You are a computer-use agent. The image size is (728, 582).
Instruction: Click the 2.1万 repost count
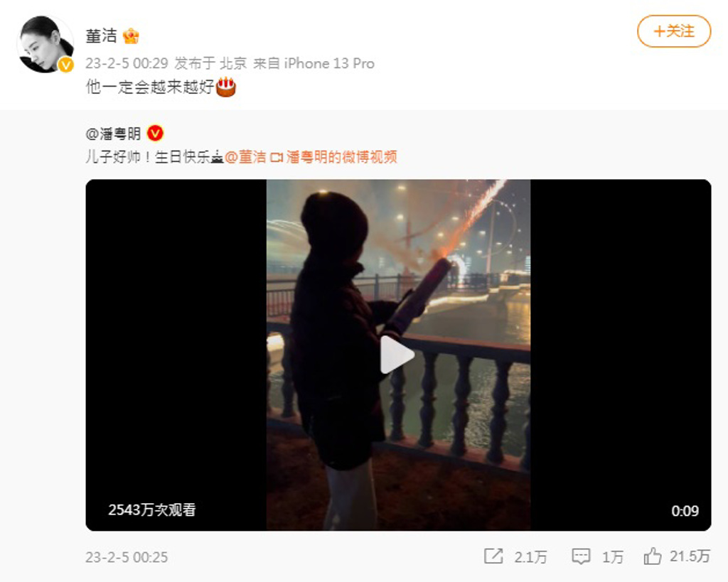530,556
